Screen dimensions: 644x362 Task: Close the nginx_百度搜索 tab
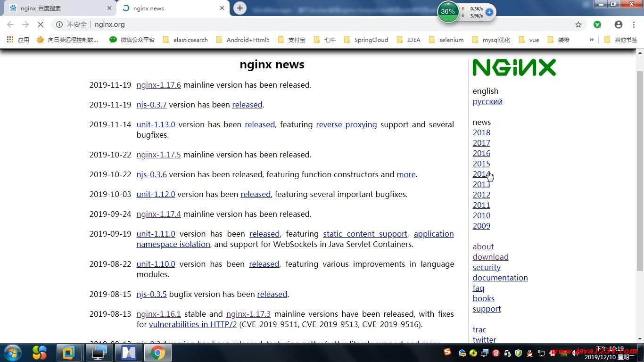(109, 8)
